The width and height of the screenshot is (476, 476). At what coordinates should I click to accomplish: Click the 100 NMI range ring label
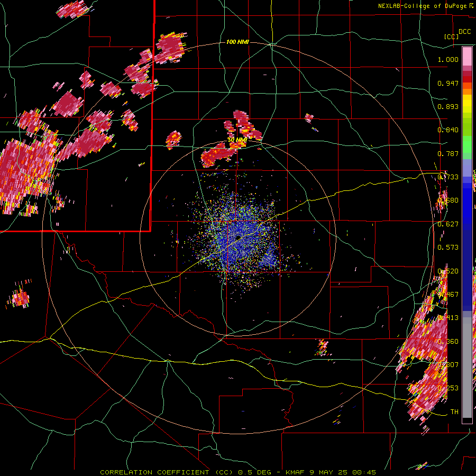coord(237,42)
